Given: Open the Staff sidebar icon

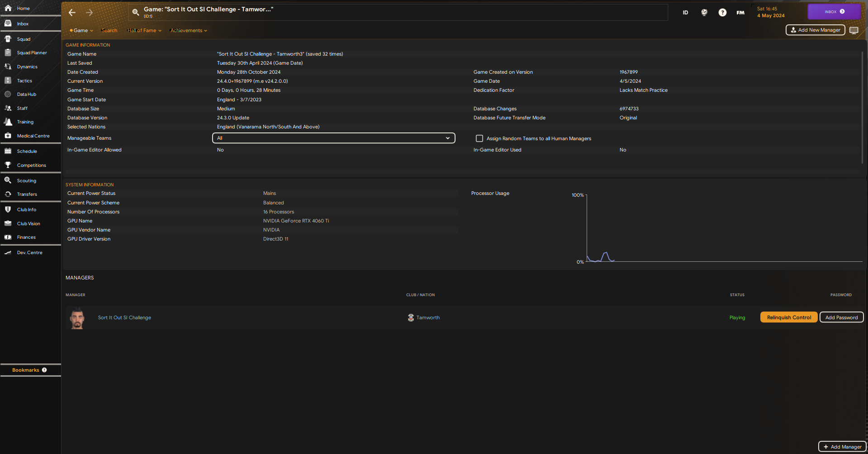Looking at the screenshot, I should point(8,108).
